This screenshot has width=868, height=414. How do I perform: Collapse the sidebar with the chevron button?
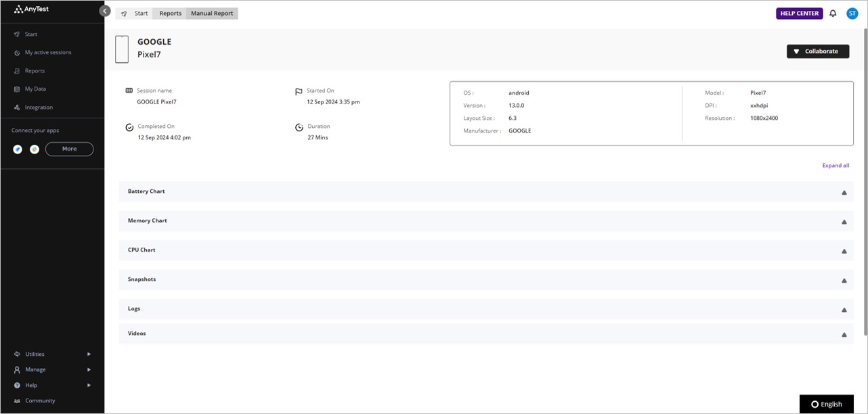(x=105, y=11)
